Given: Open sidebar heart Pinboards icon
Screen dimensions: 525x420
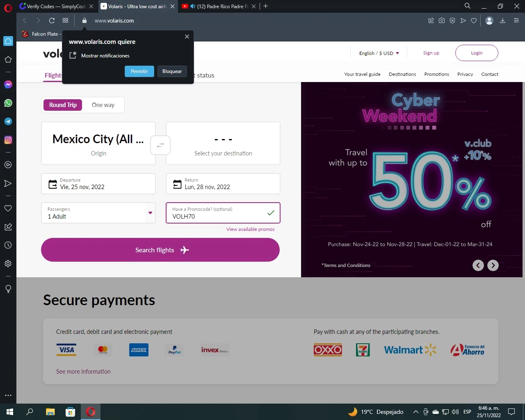Looking at the screenshot, I should point(8,208).
